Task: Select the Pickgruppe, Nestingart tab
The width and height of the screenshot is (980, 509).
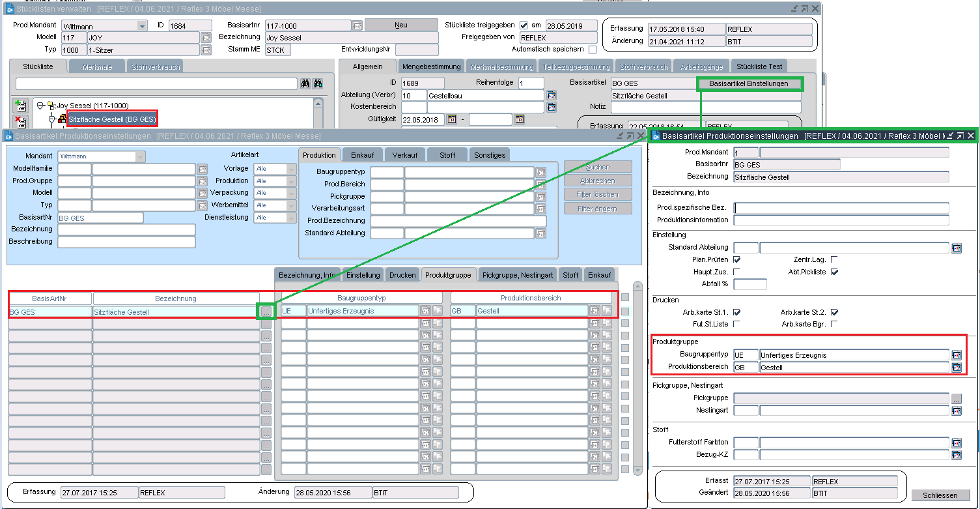Action: point(518,275)
